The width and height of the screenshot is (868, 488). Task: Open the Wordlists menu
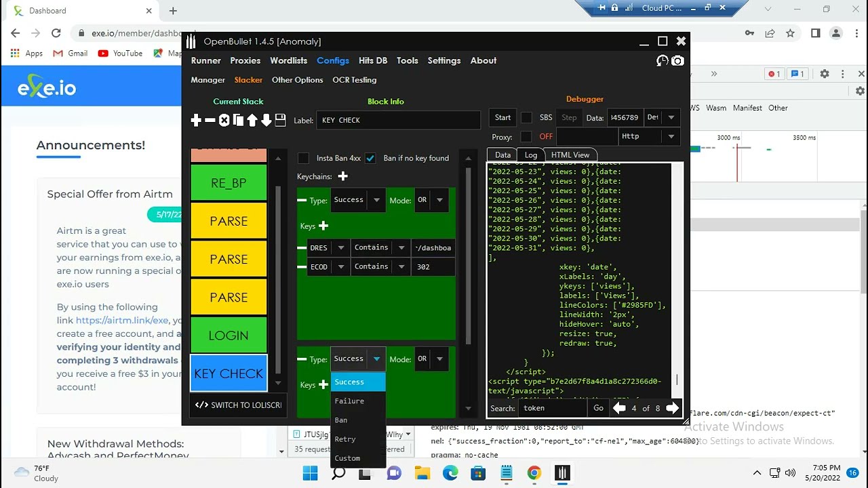(x=289, y=60)
